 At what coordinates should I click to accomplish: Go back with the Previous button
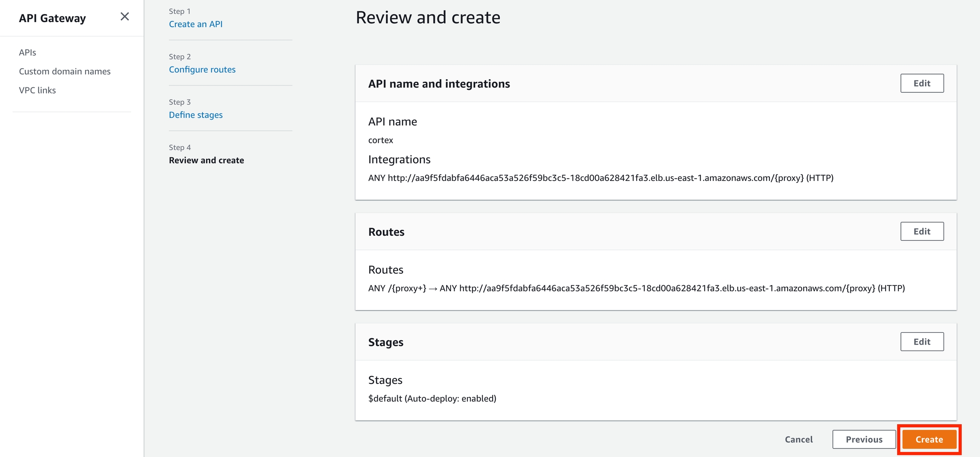point(864,440)
